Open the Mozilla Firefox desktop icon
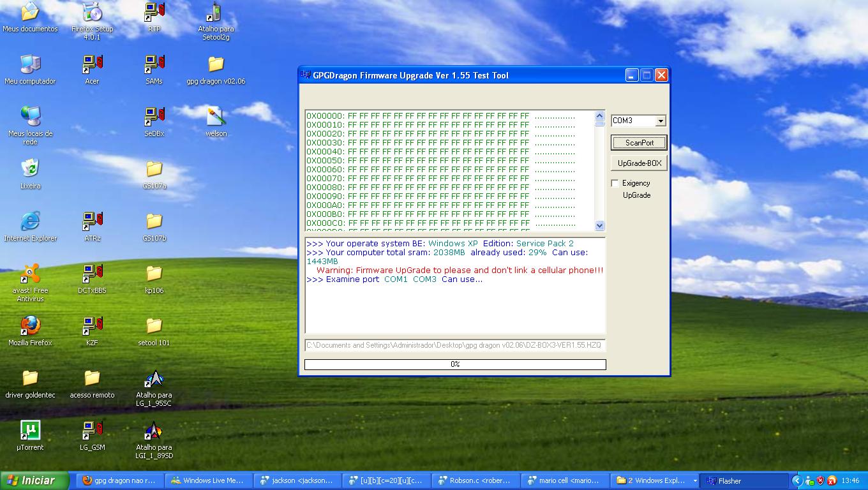Screen dimensions: 868x490 tap(30, 326)
